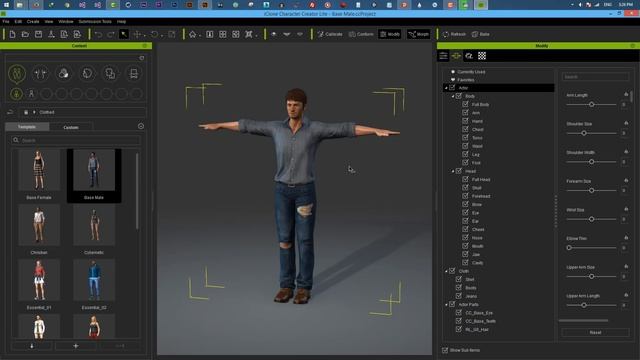Click the Save Project toolbar icon
This screenshot has width=640, height=360.
tap(38, 35)
